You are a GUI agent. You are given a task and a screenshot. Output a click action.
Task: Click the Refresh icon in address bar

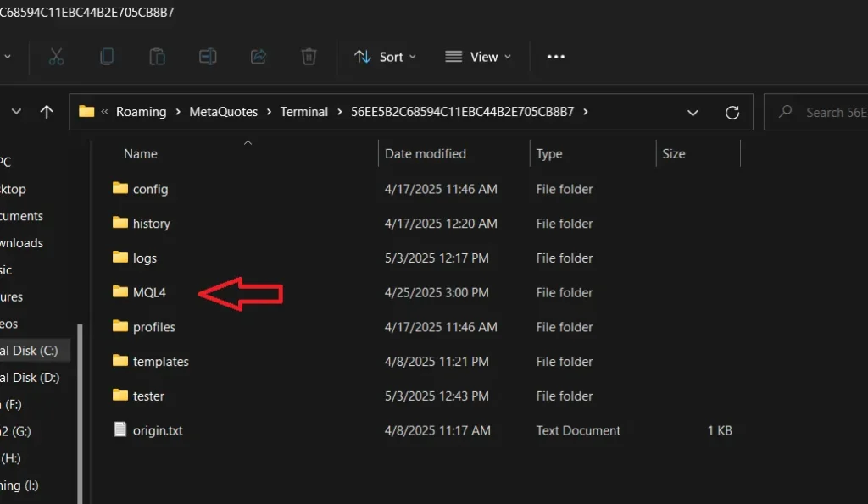(732, 113)
